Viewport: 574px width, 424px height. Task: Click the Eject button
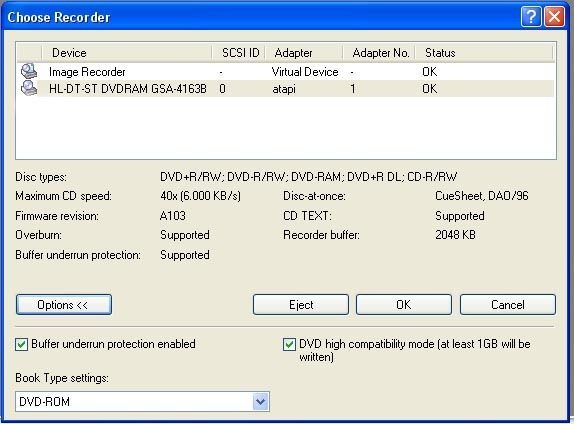pyautogui.click(x=301, y=305)
